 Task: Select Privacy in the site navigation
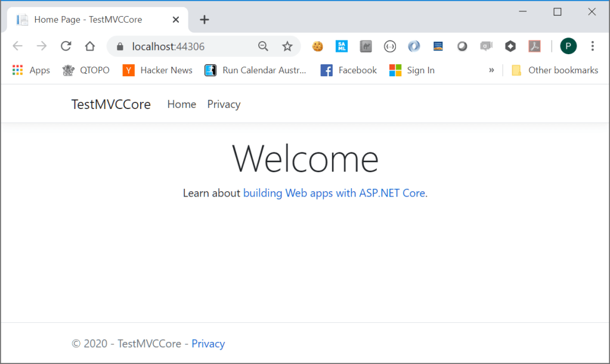coord(223,104)
